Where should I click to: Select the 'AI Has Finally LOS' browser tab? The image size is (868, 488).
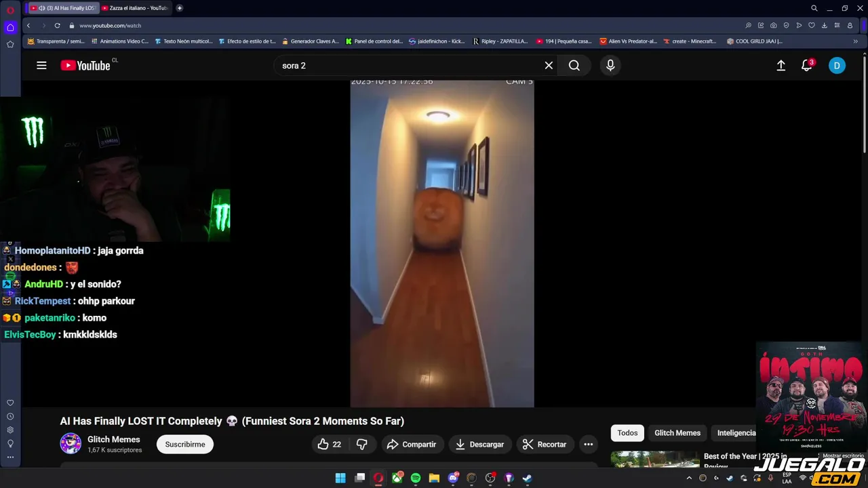[x=64, y=8]
